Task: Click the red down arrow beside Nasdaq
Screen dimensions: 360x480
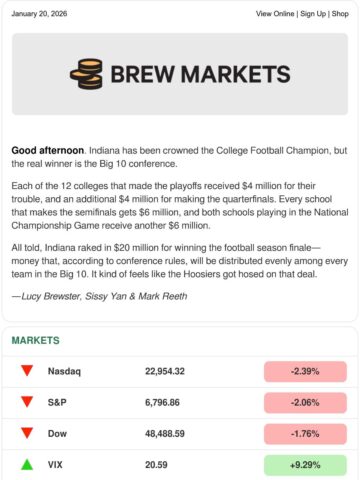Action: pos(27,371)
